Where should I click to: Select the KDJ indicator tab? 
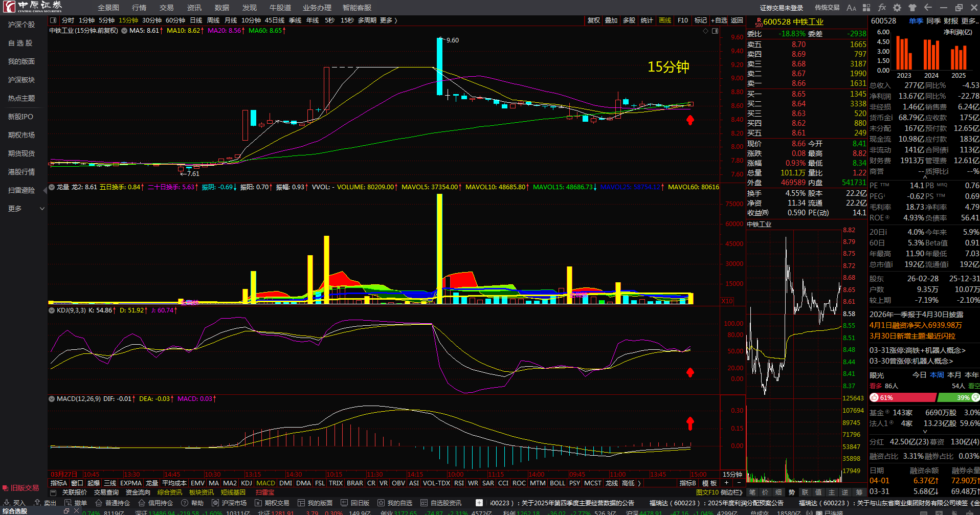[247, 483]
